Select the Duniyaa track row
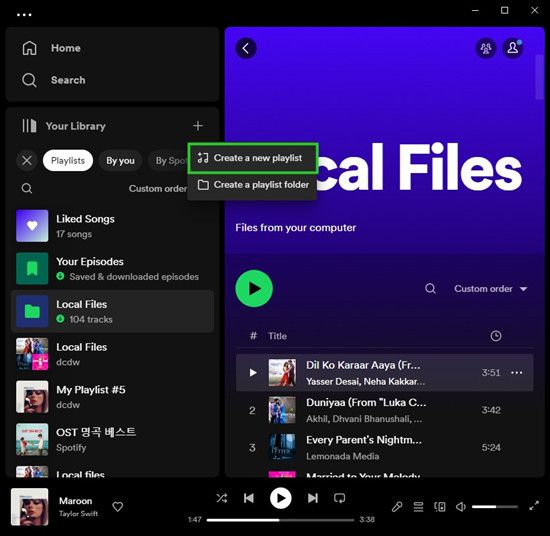550x536 pixels. click(x=385, y=410)
